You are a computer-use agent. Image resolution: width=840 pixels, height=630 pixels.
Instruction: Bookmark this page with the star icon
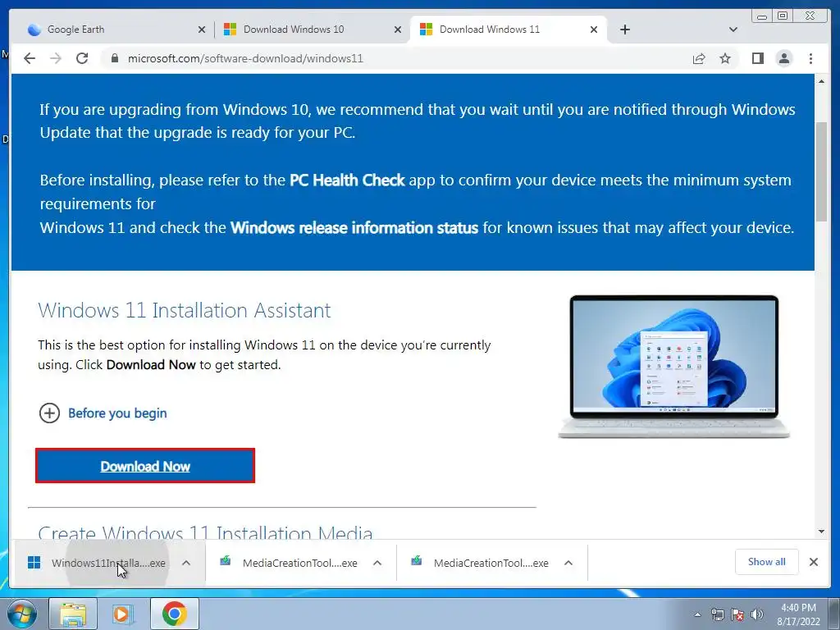725,58
